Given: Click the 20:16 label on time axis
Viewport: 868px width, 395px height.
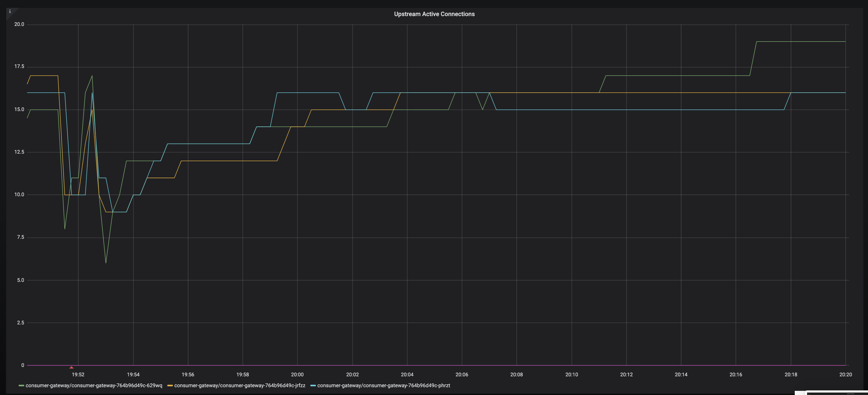Looking at the screenshot, I should click(x=736, y=374).
